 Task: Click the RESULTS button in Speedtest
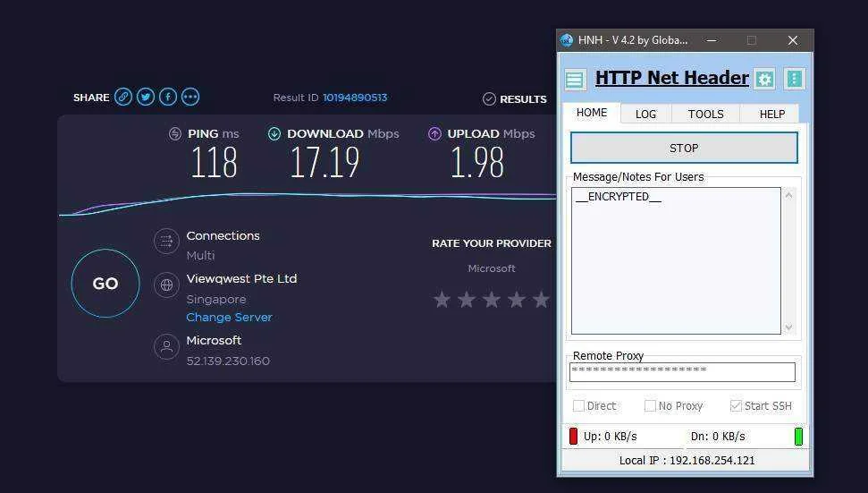click(x=515, y=99)
